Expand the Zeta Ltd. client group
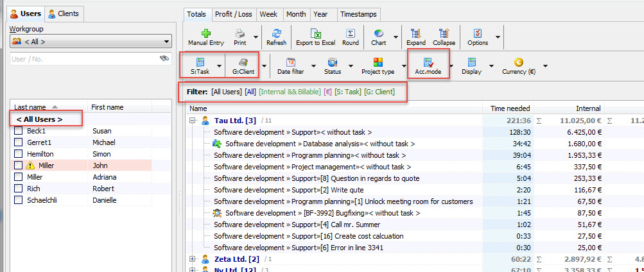This screenshot has width=644, height=272. (x=193, y=259)
